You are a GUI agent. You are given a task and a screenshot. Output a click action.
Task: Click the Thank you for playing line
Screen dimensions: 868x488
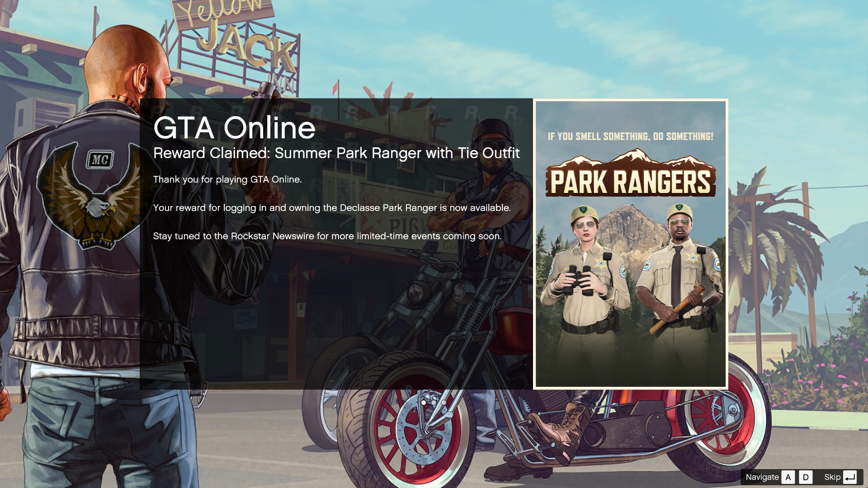[227, 179]
